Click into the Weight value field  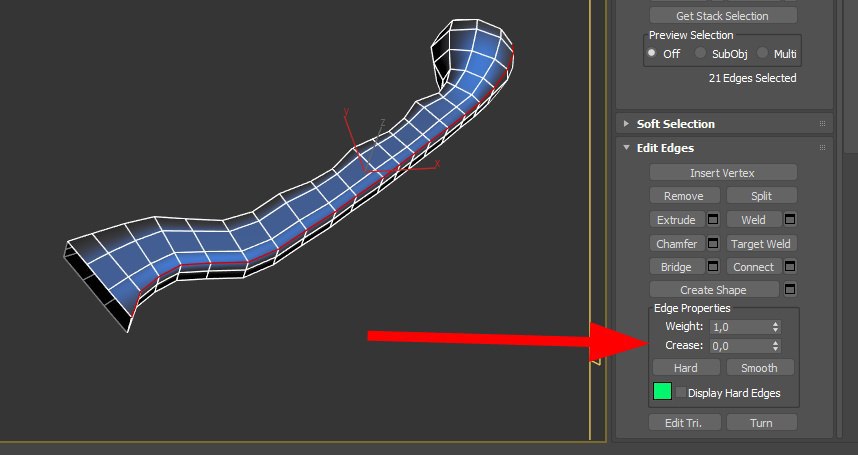click(739, 326)
